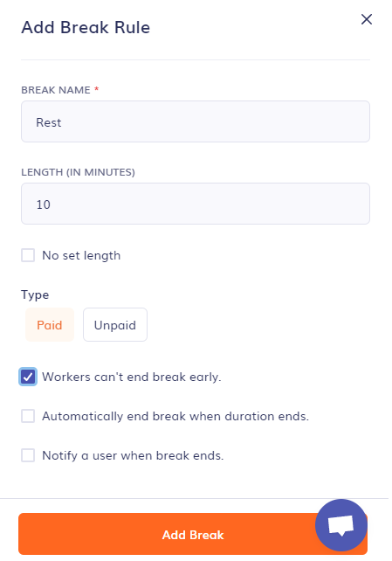Edit the Length in minutes field
392x561 pixels.
pos(196,204)
